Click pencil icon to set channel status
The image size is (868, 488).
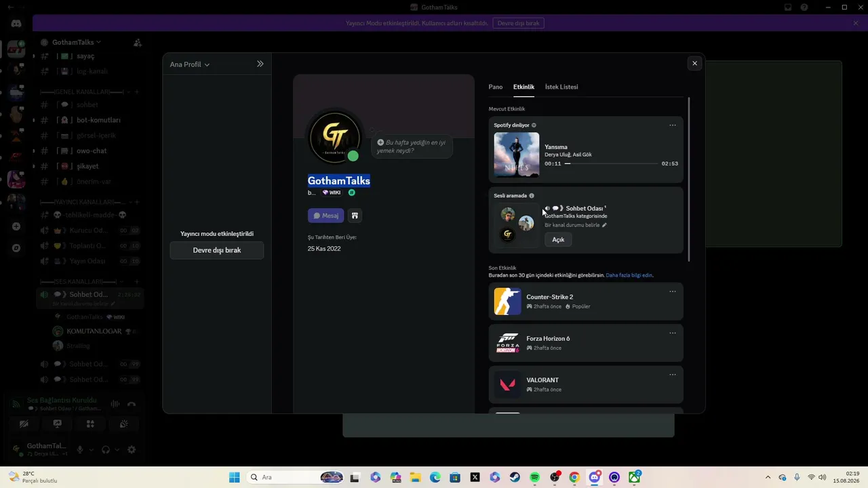pyautogui.click(x=604, y=225)
